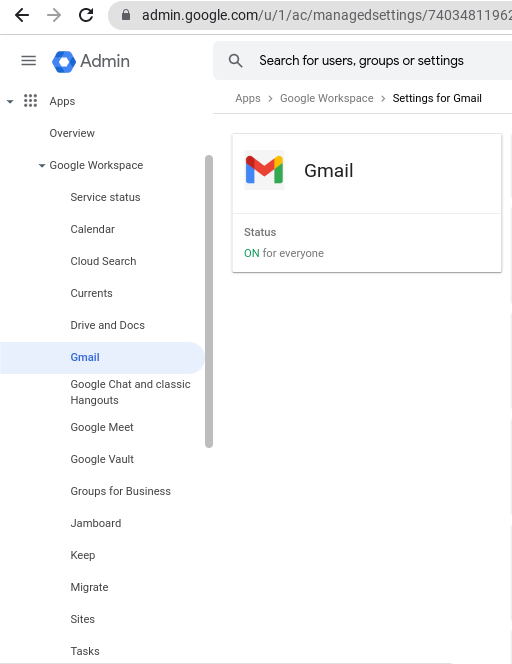The height and width of the screenshot is (664, 512).
Task: Click the Apps grid icon in sidebar
Action: [x=30, y=101]
